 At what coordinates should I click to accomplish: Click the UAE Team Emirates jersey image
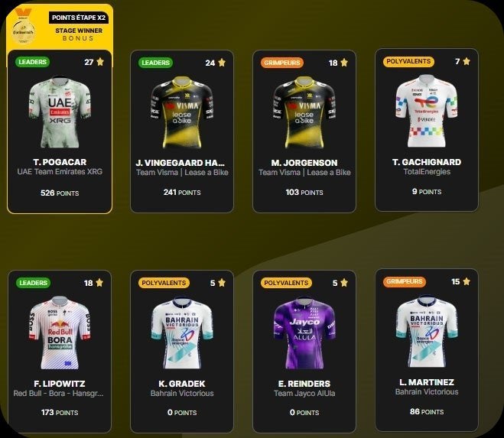click(x=60, y=112)
